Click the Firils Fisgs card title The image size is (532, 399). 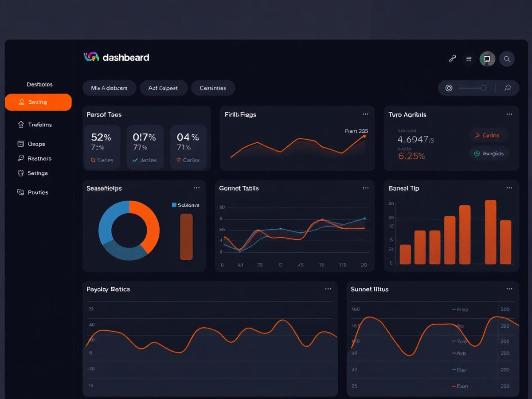click(x=240, y=114)
